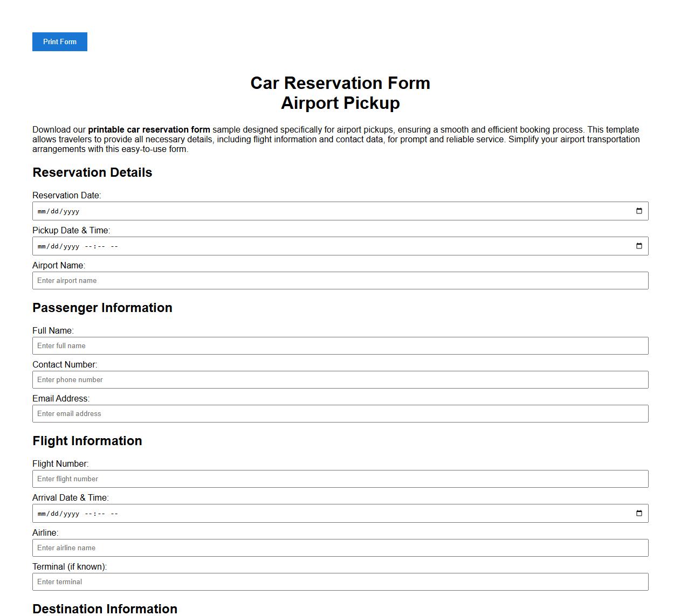This screenshot has height=616, width=681.
Task: Click the Flight Information section heading
Action: click(x=87, y=441)
